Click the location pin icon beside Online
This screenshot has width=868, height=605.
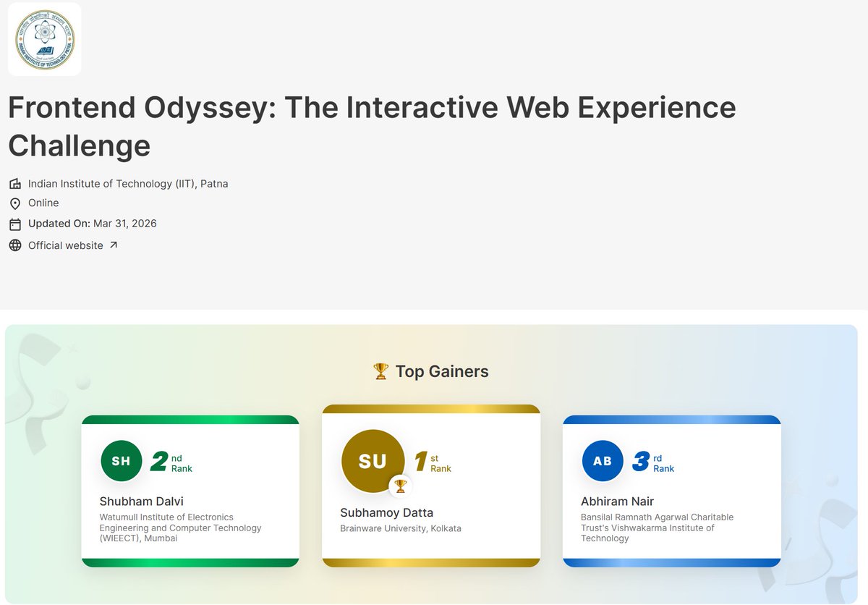[15, 203]
